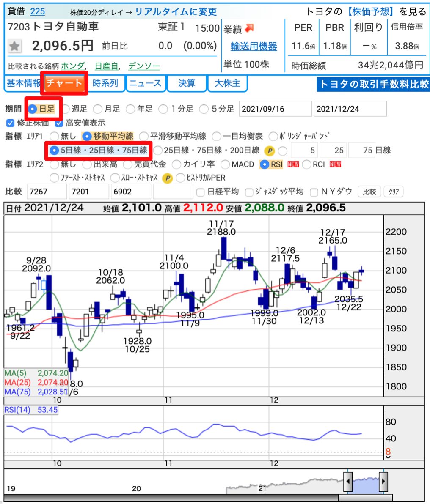Screen dimensions: 430x504
Task: Click comparison code field 6902
Action: click(x=131, y=192)
